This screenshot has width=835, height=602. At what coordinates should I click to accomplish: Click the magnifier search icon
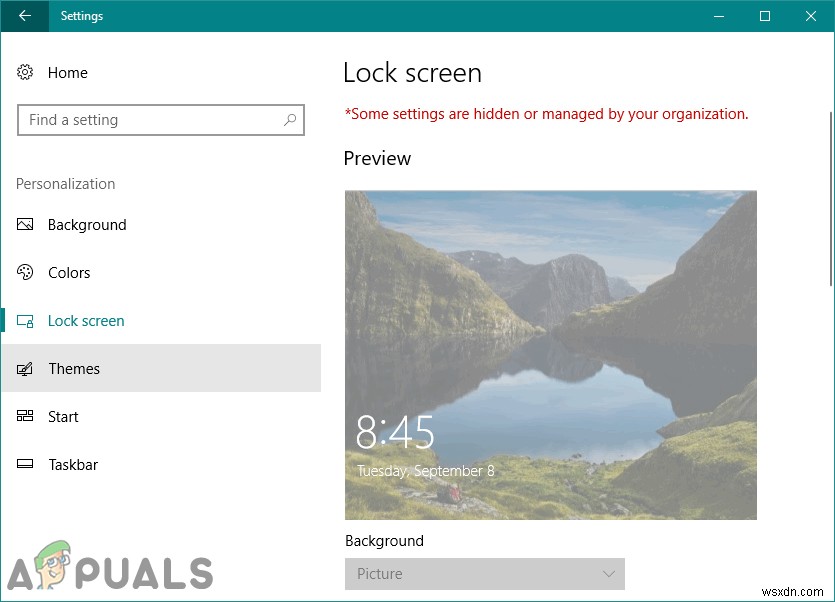pos(290,120)
